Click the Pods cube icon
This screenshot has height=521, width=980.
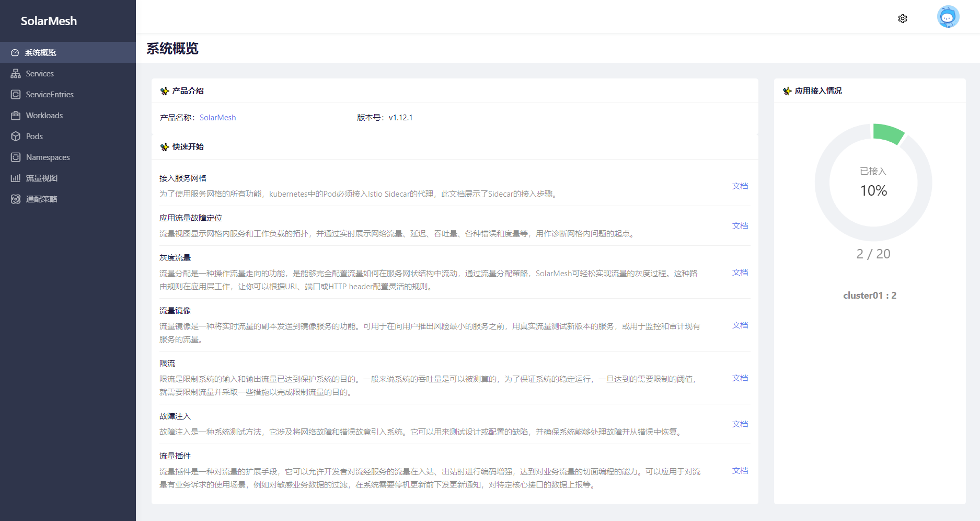16,137
